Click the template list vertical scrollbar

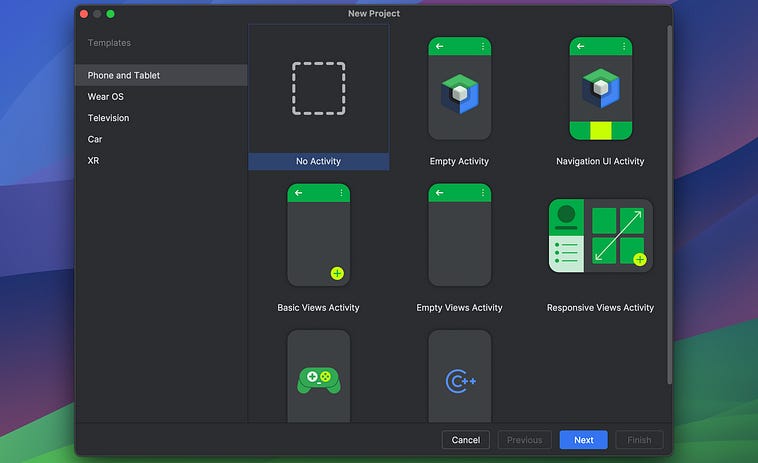coord(670,205)
